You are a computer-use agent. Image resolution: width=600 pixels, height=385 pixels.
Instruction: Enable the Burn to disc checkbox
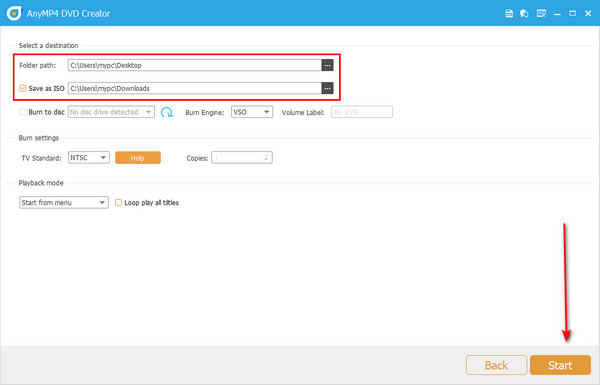23,112
